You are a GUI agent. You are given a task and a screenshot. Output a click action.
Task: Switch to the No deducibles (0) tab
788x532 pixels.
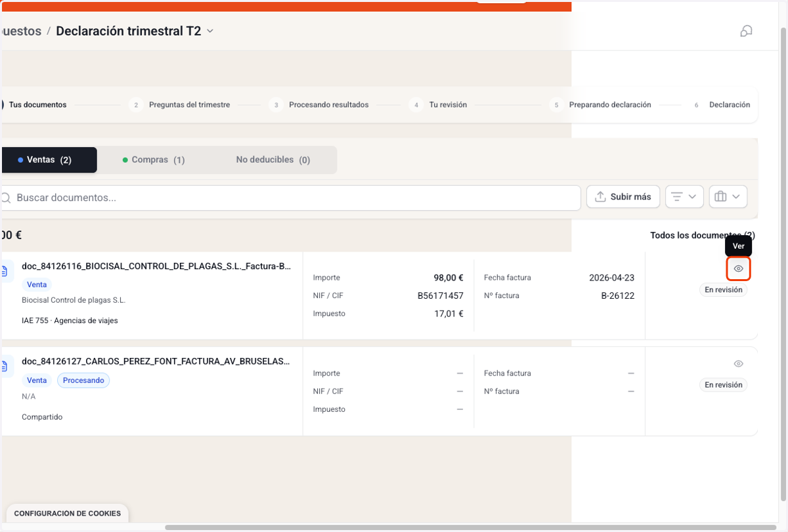tap(273, 160)
